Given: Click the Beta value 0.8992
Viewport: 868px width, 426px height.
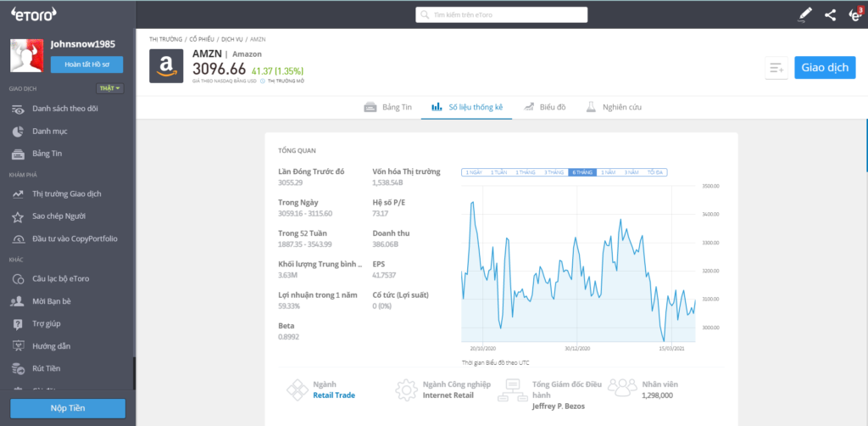Looking at the screenshot, I should pyautogui.click(x=288, y=336).
